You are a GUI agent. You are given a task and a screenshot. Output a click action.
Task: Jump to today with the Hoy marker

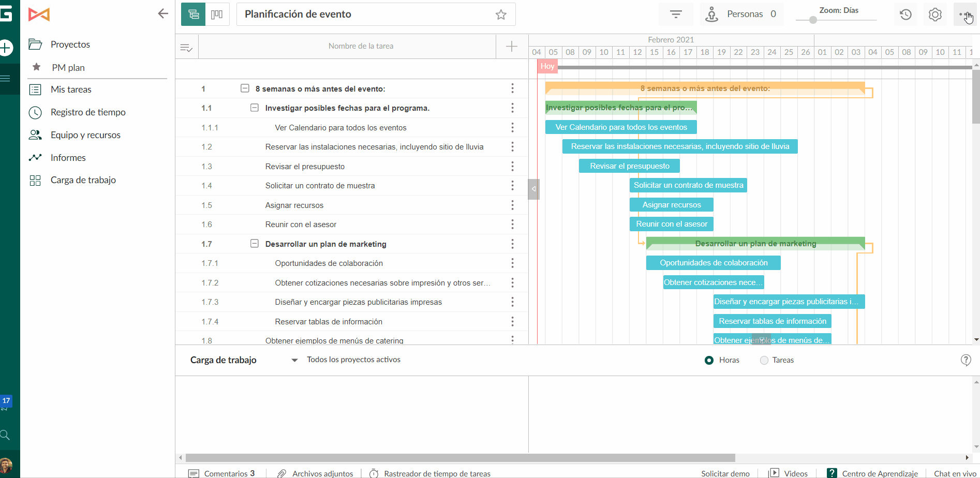(x=547, y=66)
